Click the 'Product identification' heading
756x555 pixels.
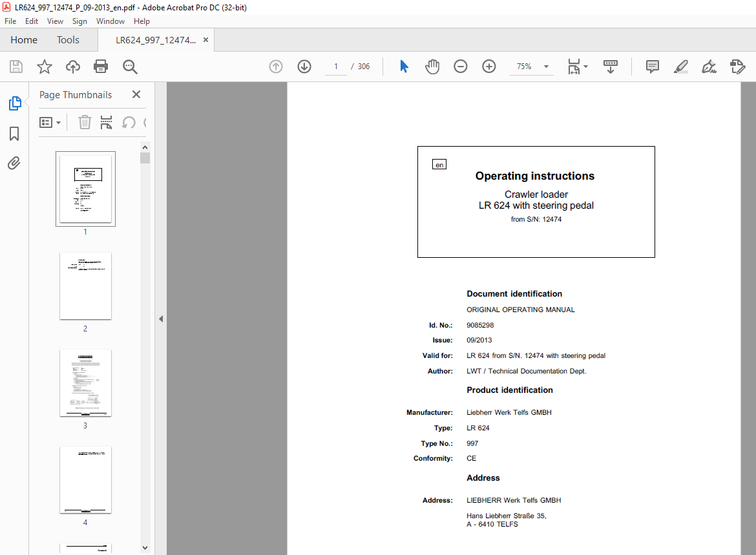[510, 390]
